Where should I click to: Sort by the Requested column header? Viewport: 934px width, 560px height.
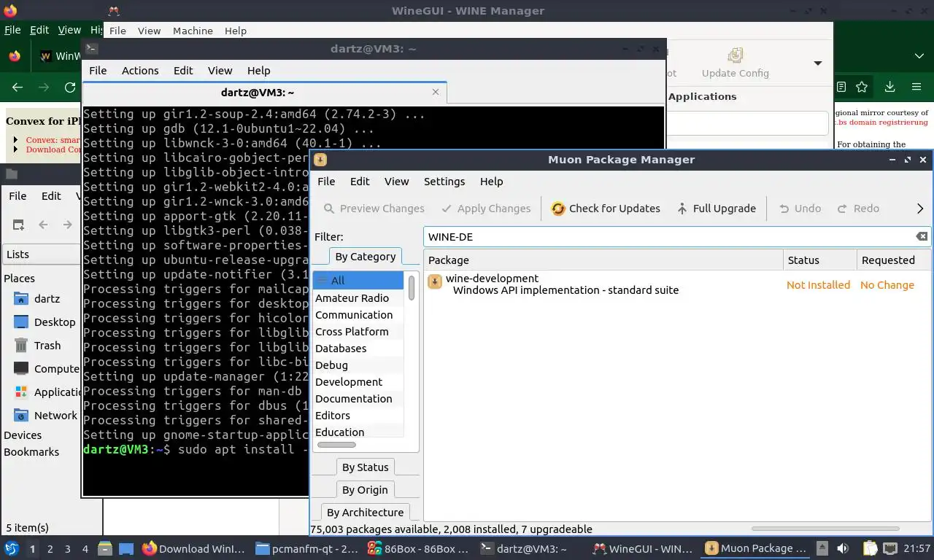tap(894, 260)
